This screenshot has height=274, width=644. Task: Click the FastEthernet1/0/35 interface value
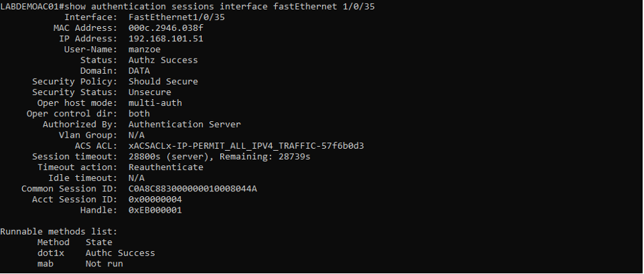coord(177,17)
